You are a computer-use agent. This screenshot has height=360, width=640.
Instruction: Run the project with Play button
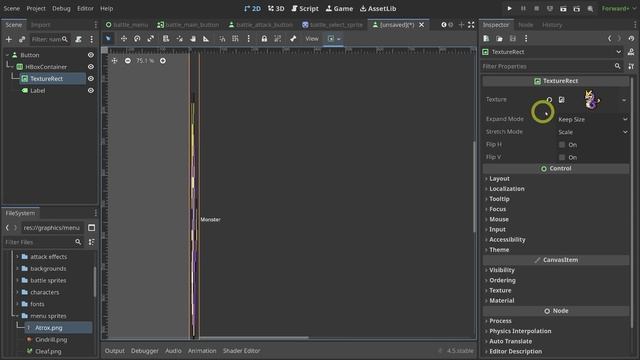[509, 8]
